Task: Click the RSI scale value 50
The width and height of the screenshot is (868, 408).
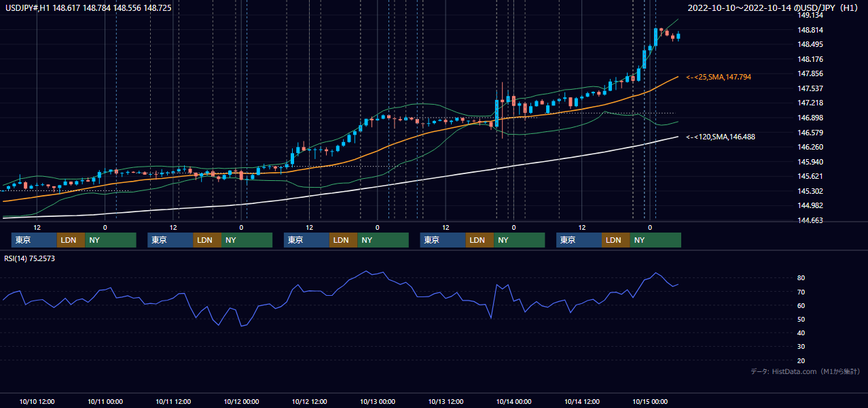Action: point(801,319)
